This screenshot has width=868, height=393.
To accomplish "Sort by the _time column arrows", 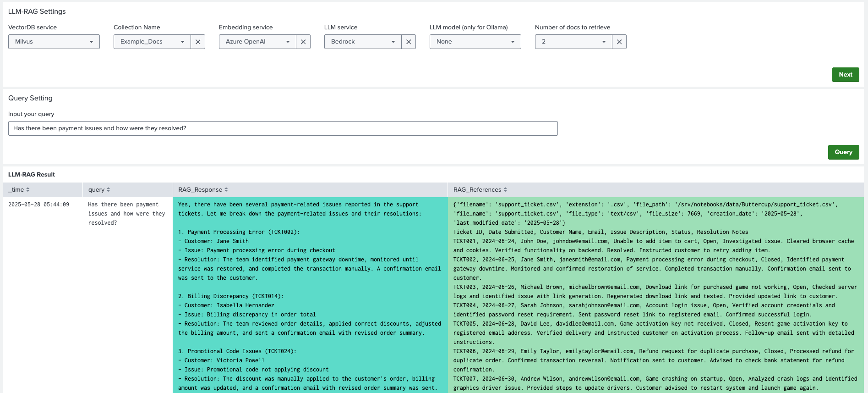I will [28, 189].
